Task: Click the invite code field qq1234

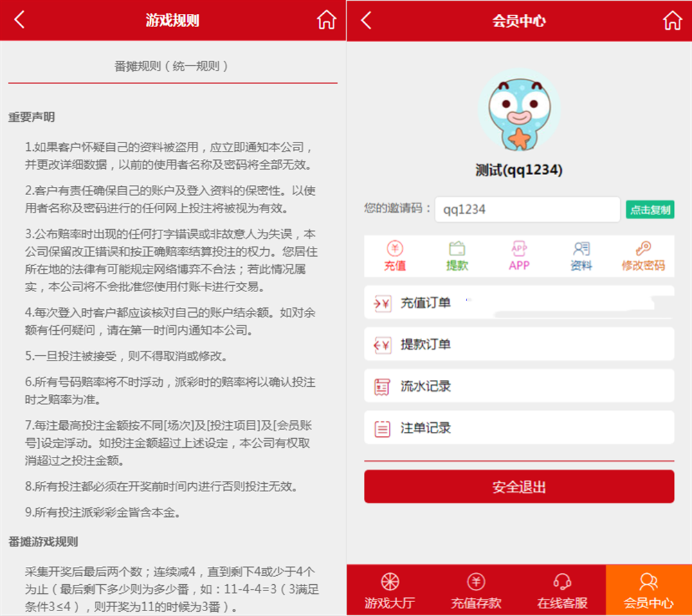Action: pos(527,210)
